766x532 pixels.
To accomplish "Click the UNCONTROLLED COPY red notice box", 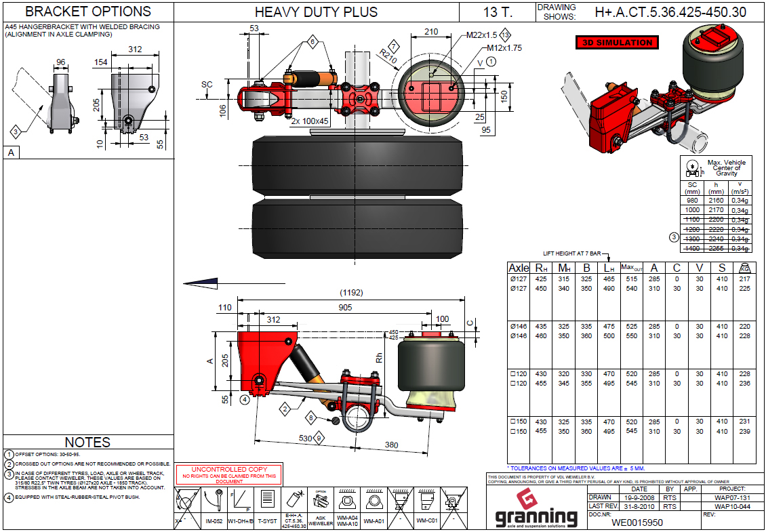I will click(229, 474).
